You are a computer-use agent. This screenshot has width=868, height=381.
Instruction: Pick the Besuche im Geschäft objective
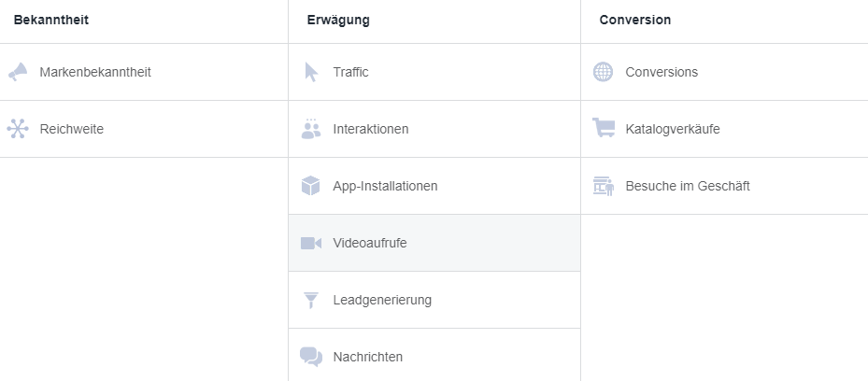688,186
